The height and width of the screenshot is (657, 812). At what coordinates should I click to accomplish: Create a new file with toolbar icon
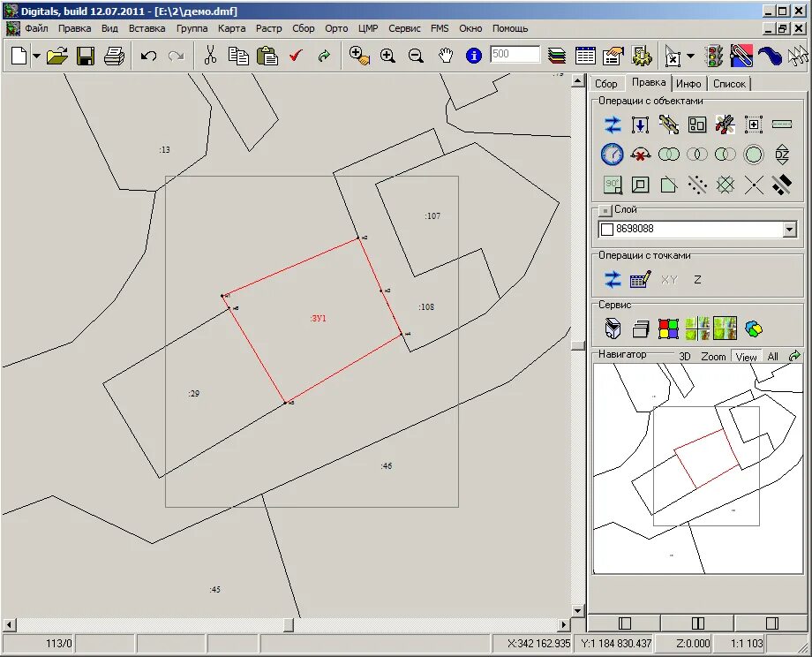(x=19, y=56)
